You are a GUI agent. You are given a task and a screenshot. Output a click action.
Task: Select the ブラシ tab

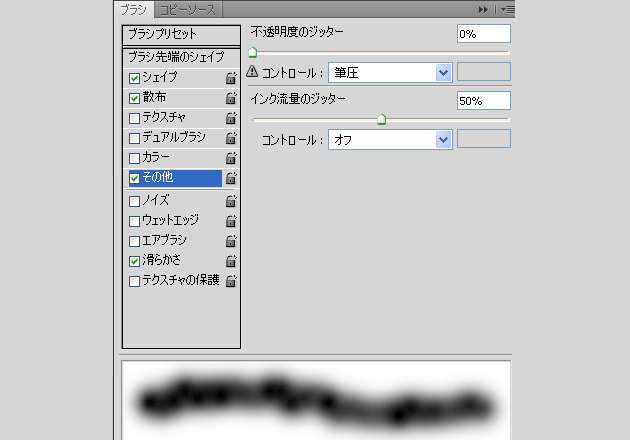coord(132,9)
